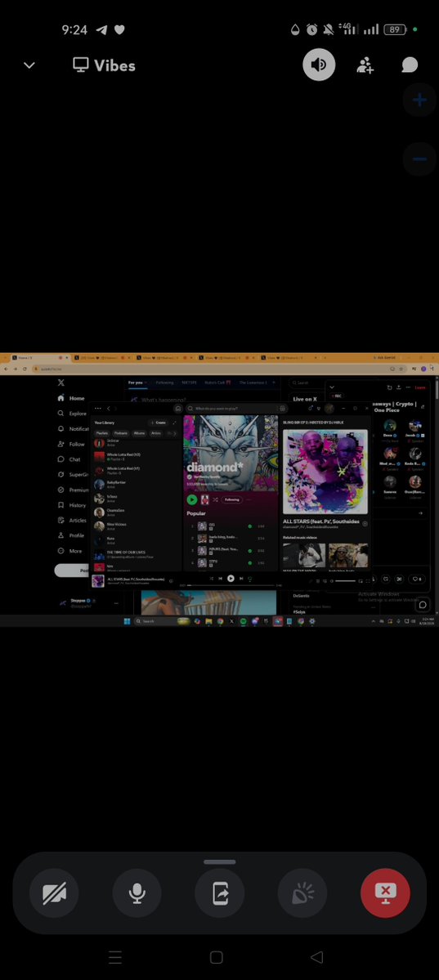Open the Discord soundboard button
This screenshot has width=439, height=980.
point(302,893)
